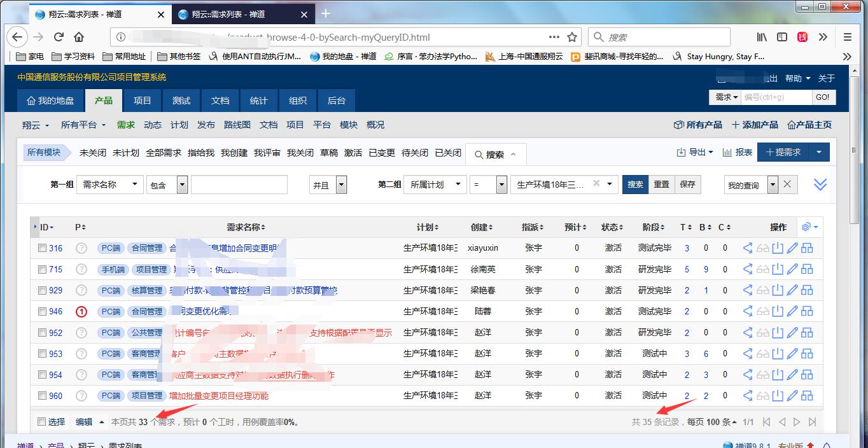Open the 需求名称 field dropdown
Image resolution: width=868 pixels, height=448 pixels.
[x=109, y=185]
